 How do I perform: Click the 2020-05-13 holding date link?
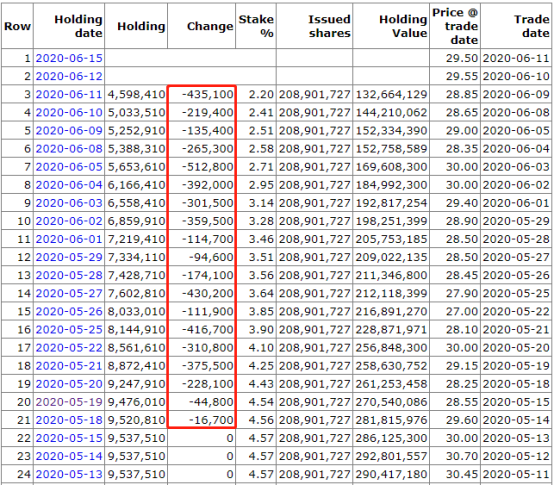click(69, 474)
